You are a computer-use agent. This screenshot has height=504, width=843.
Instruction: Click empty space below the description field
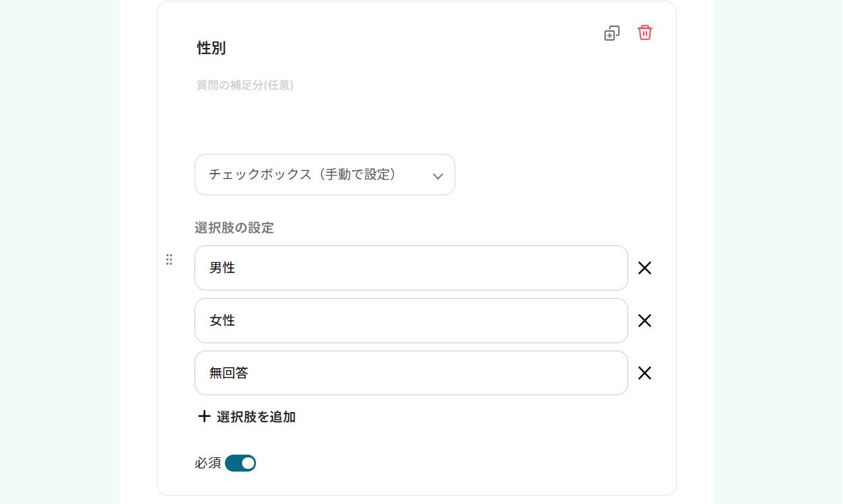tap(405, 122)
